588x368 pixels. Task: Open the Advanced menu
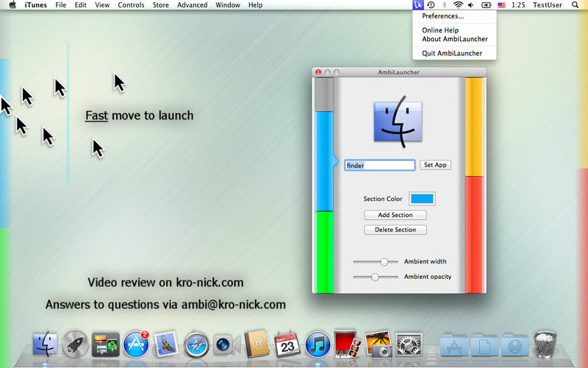click(x=192, y=5)
